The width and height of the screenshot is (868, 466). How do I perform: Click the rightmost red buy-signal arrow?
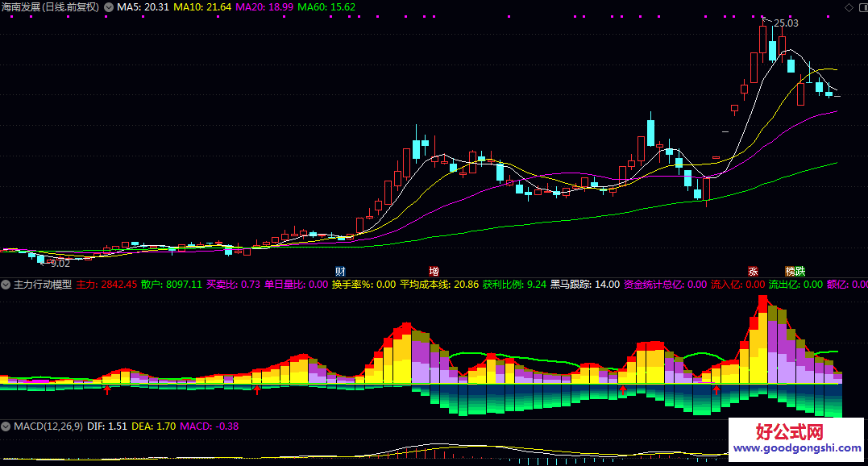pyautogui.click(x=716, y=389)
